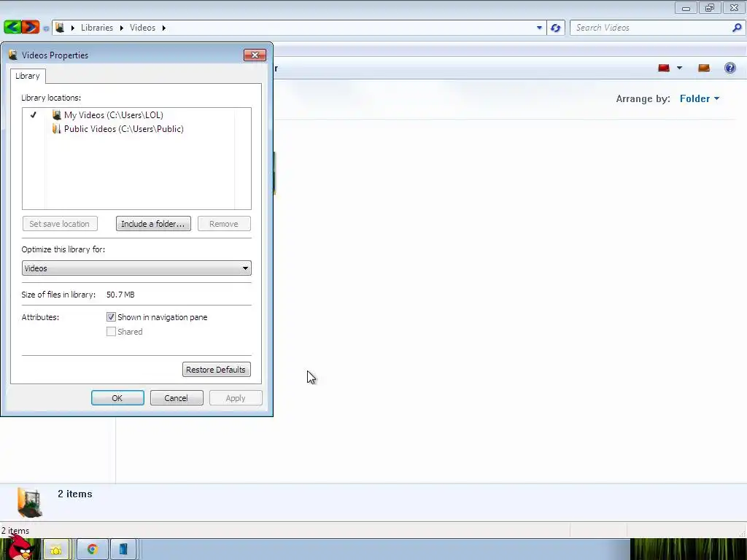Confirm the dialog with OK
The height and width of the screenshot is (560, 747).
(117, 398)
